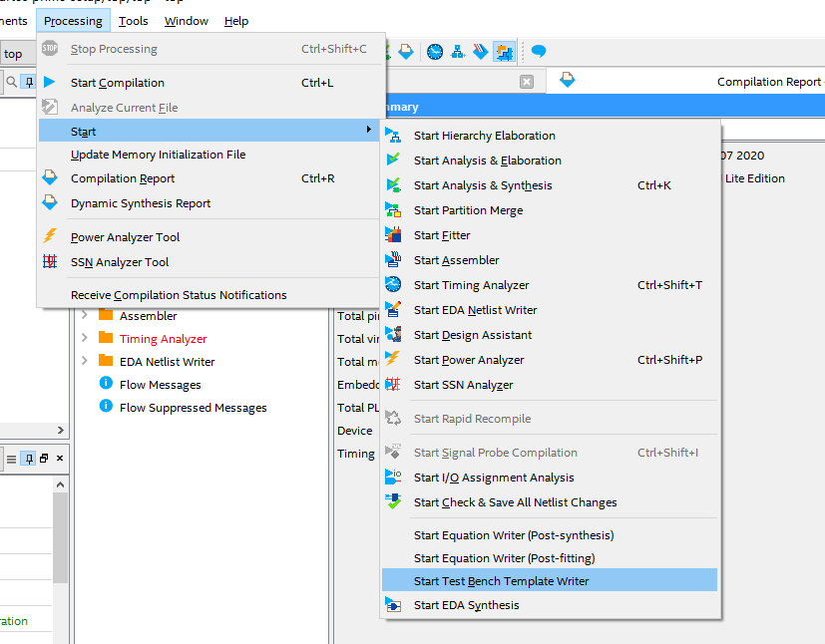This screenshot has height=644, width=825.
Task: Expand the Timing Analyzer report folder
Action: point(85,338)
